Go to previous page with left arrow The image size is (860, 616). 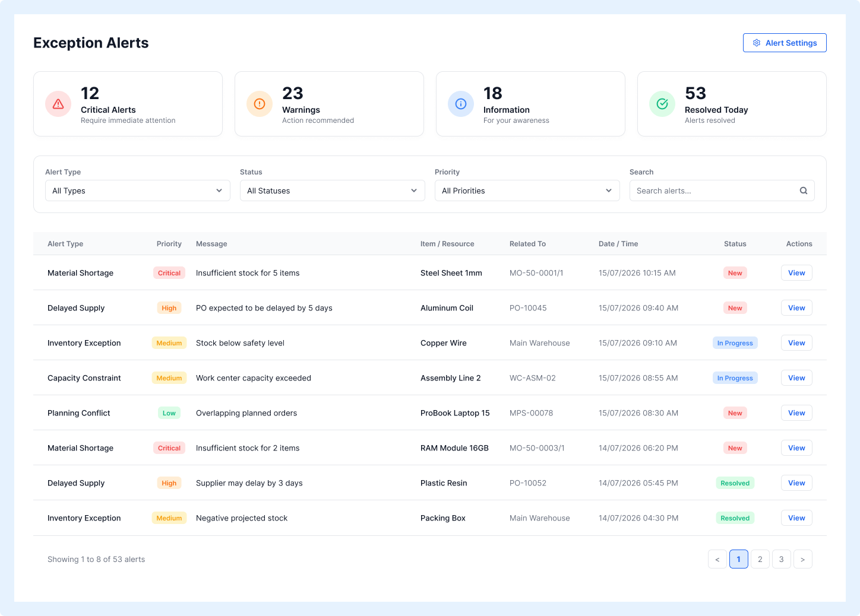click(x=717, y=559)
